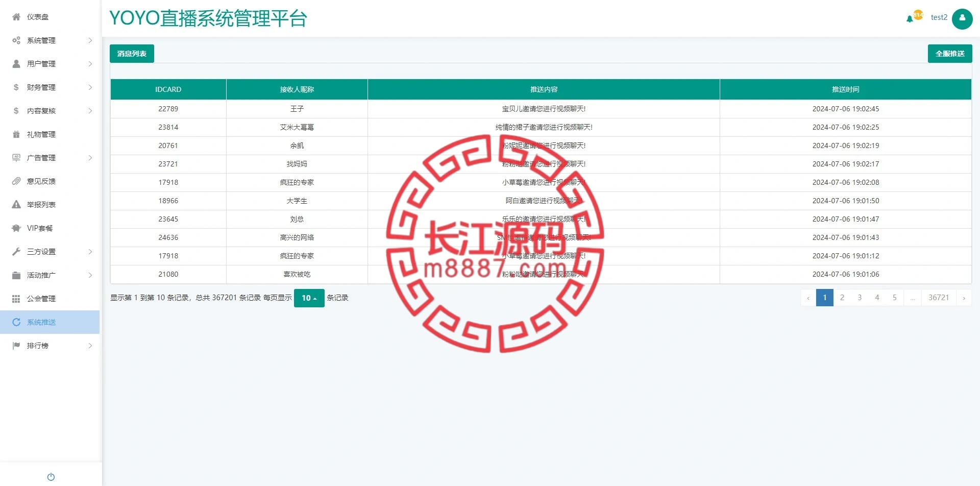Click the user avatar icon
This screenshot has height=486, width=980.
(962, 19)
